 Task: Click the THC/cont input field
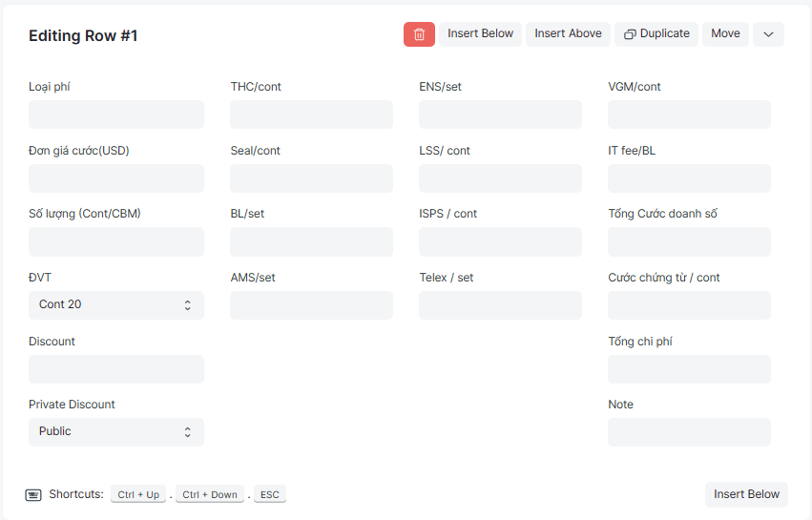point(311,114)
